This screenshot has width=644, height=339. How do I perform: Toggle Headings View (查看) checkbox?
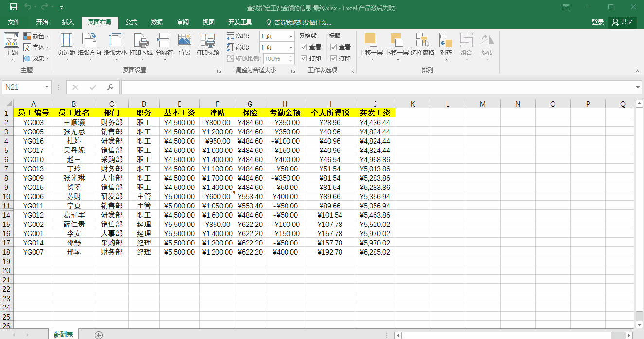(334, 47)
